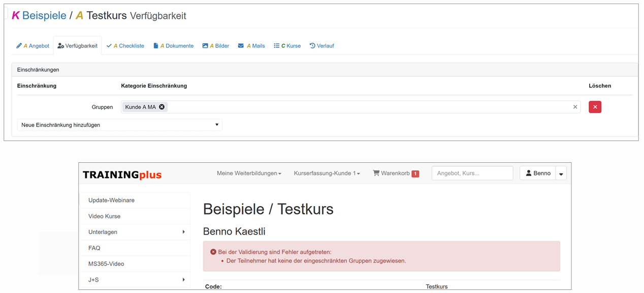The image size is (644, 293).
Task: Click the "Angebot, Kurs..." search field
Action: tap(472, 173)
